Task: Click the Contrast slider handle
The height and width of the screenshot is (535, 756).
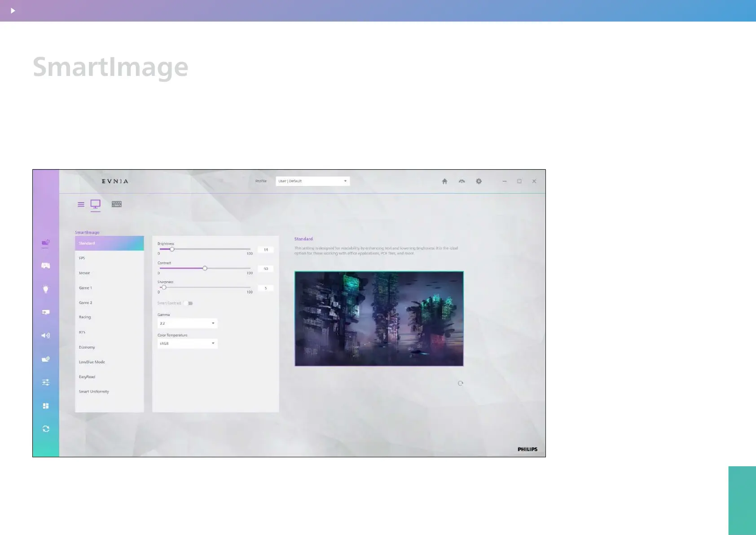Action: pyautogui.click(x=205, y=268)
